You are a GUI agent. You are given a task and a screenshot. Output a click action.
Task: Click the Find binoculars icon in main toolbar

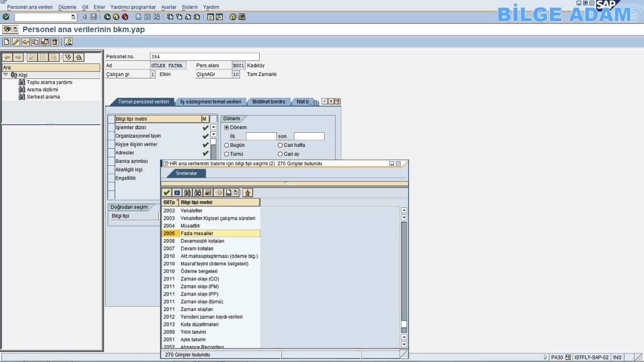tap(148, 17)
